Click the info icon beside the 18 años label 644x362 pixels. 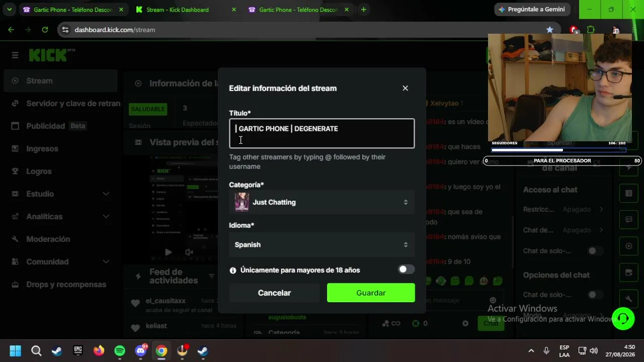click(x=233, y=270)
